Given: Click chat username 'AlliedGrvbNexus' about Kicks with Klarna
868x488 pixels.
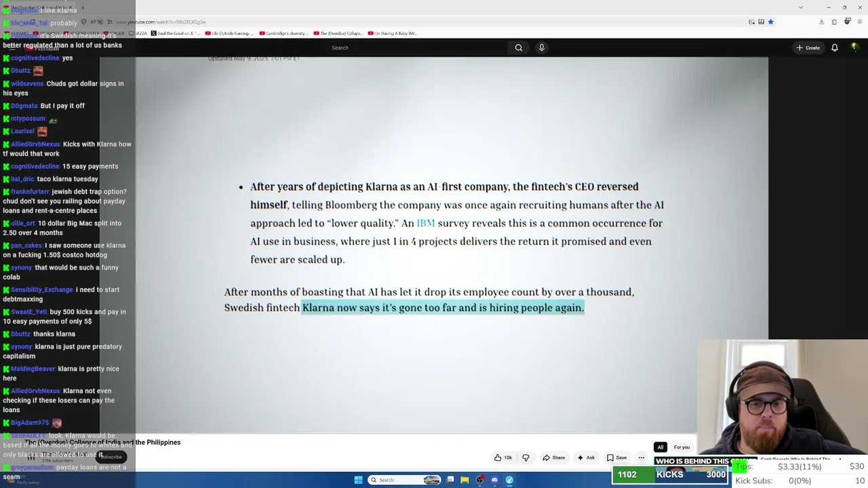Looking at the screenshot, I should [x=35, y=144].
